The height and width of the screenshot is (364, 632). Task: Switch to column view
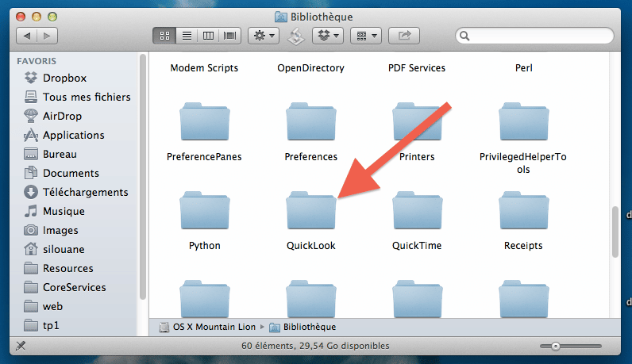click(x=208, y=36)
